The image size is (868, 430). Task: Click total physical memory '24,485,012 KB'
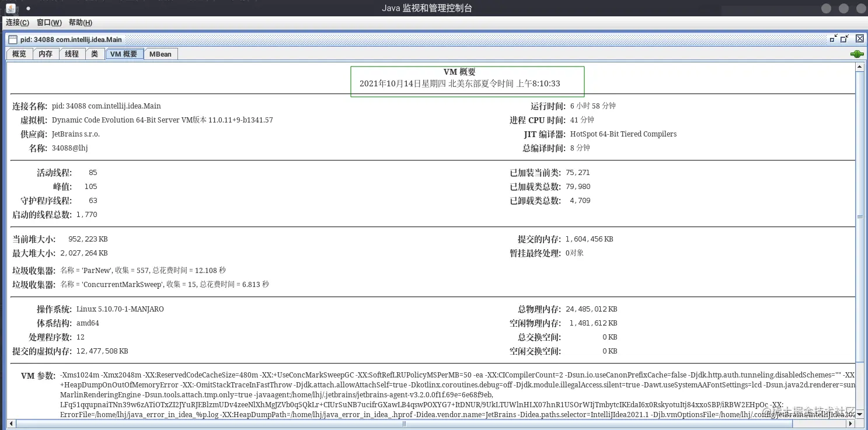point(591,309)
